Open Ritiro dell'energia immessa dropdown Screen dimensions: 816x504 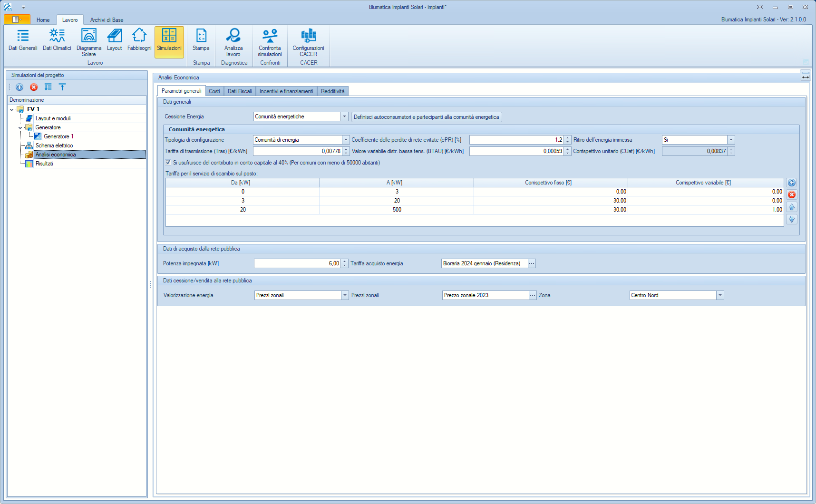pyautogui.click(x=731, y=140)
